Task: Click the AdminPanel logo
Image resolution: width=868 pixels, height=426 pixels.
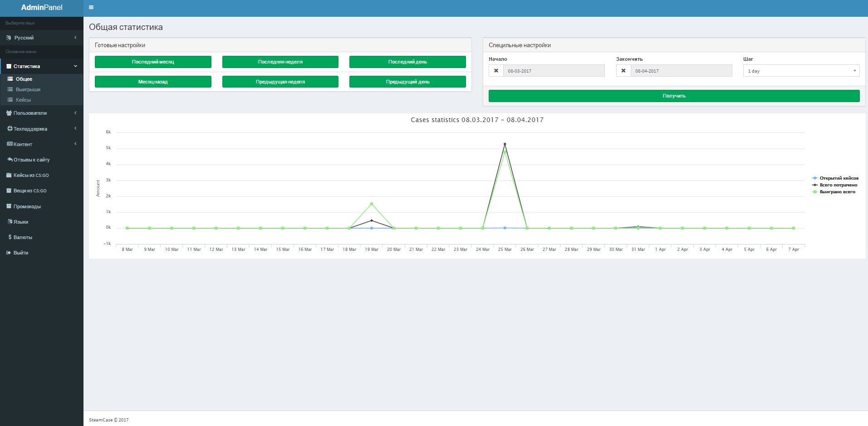Action: click(x=42, y=7)
